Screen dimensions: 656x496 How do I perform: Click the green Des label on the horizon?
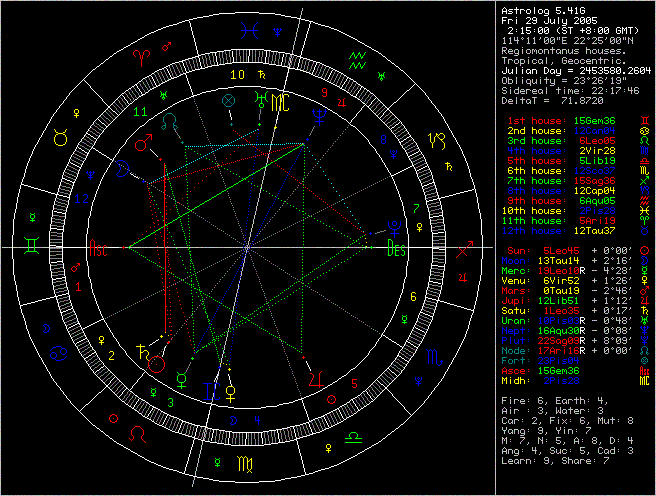coord(396,252)
